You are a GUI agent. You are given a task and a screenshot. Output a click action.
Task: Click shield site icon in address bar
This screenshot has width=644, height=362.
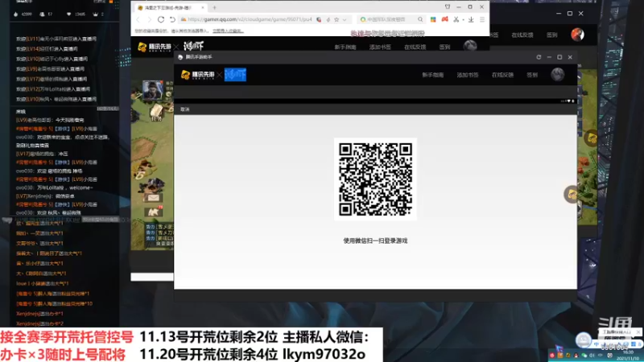point(319,19)
